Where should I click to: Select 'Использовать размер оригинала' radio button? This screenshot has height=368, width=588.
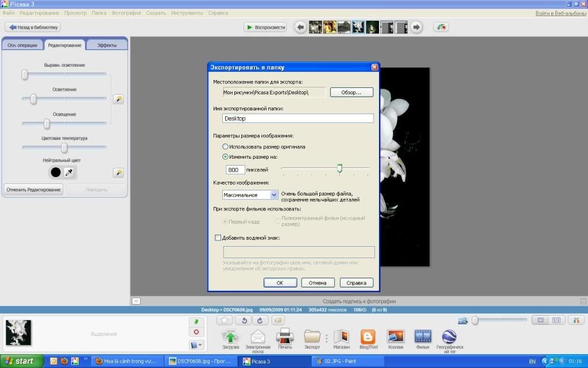click(226, 147)
